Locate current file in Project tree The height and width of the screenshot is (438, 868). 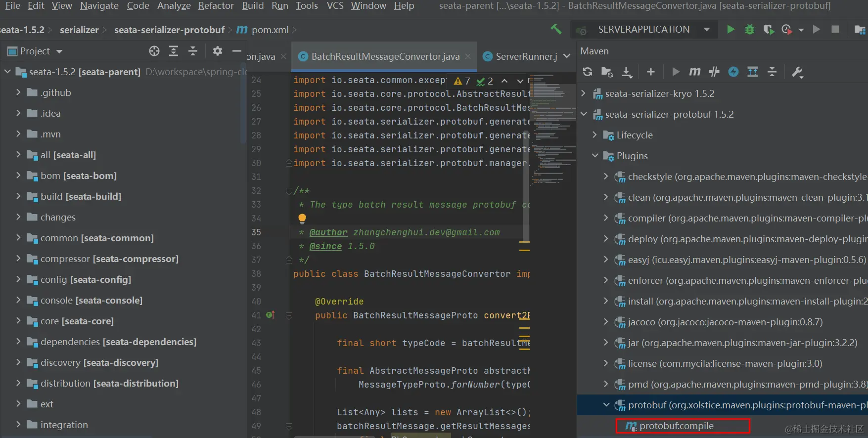click(154, 51)
